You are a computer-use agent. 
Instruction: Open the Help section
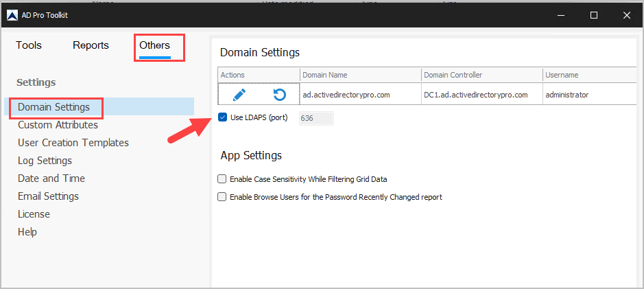27,232
